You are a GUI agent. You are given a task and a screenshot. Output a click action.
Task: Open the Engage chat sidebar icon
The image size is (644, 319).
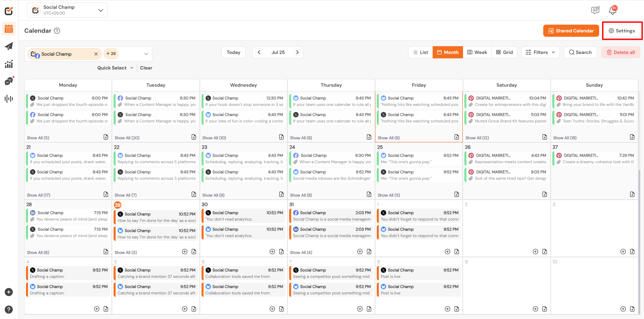click(9, 81)
